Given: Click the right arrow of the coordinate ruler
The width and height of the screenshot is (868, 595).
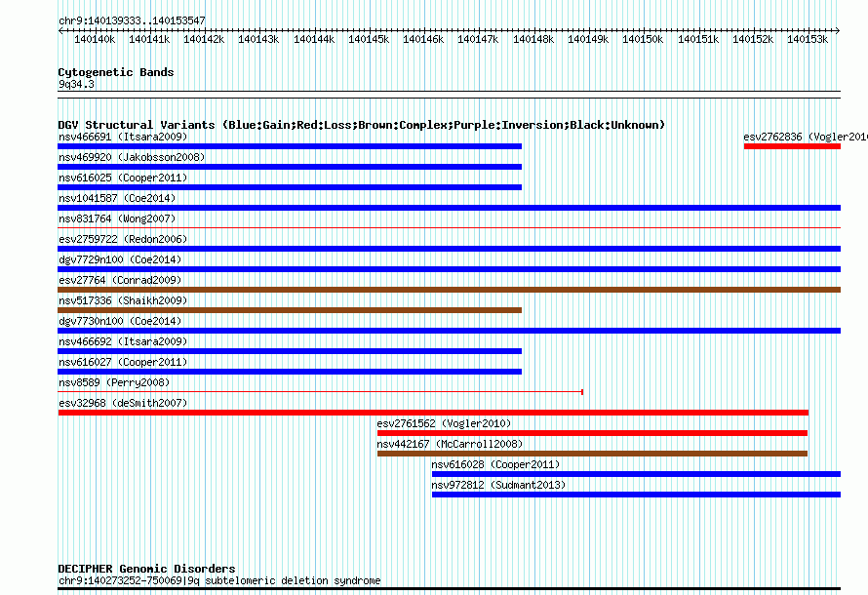Looking at the screenshot, I should 838,30.
